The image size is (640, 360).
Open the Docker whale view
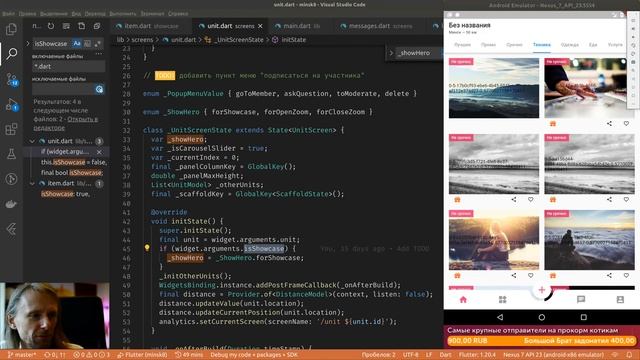(11, 204)
